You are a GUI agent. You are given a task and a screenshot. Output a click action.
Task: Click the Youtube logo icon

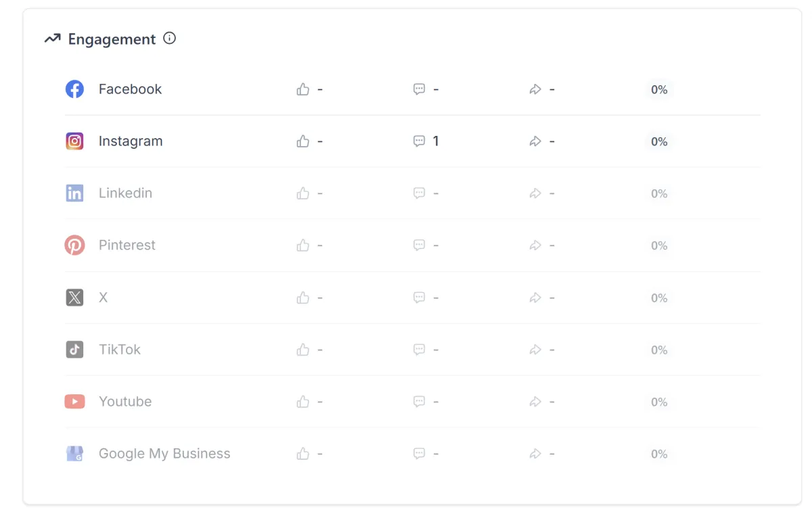click(x=74, y=402)
